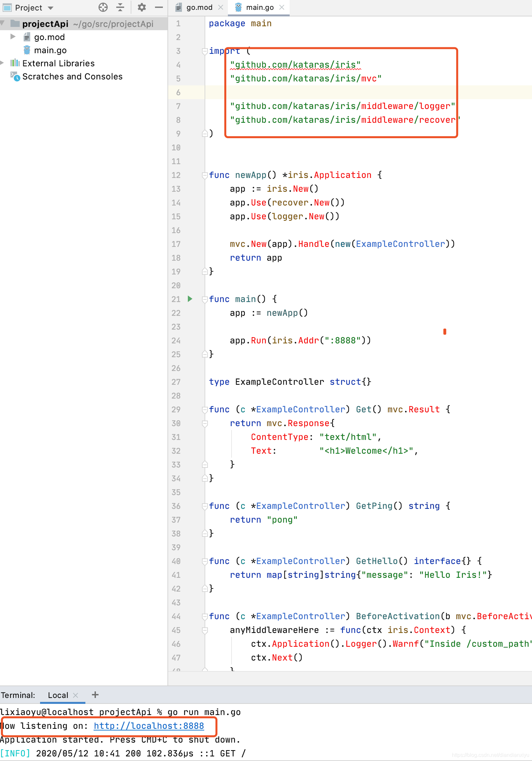Viewport: 532px width, 761px height.
Task: Click the Project panel window icon
Action: point(7,7)
